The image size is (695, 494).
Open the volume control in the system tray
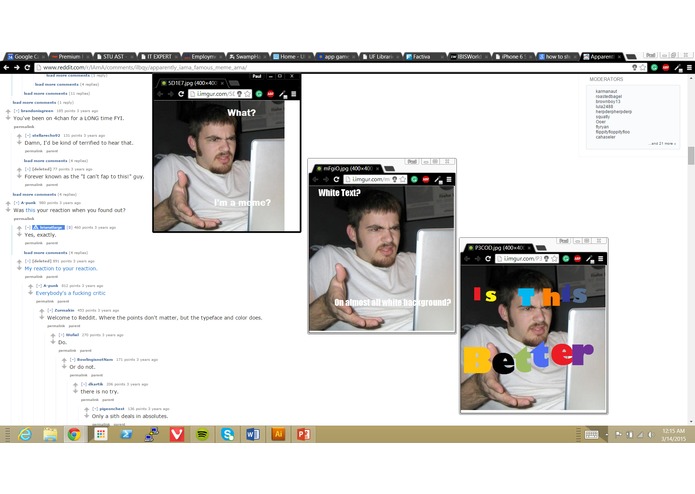click(x=650, y=435)
